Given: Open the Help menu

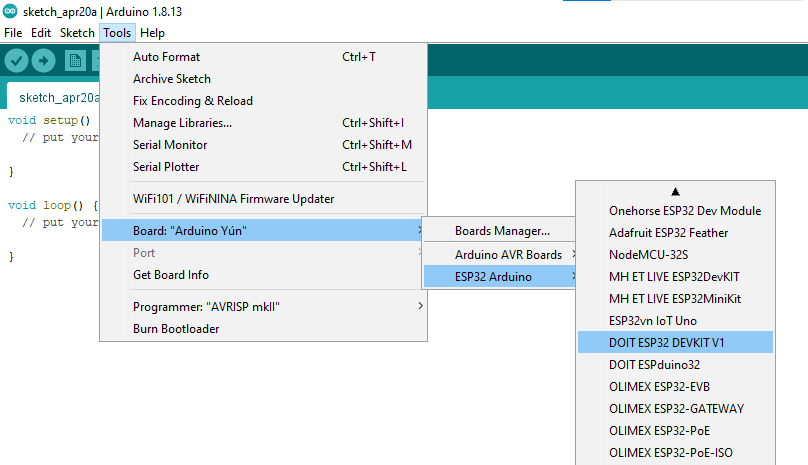Looking at the screenshot, I should tap(152, 33).
